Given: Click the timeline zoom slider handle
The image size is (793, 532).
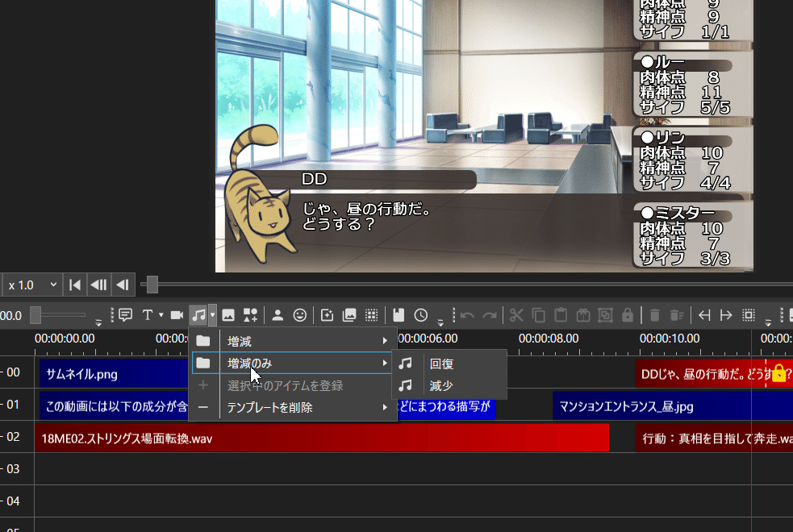Looking at the screenshot, I should [x=35, y=315].
